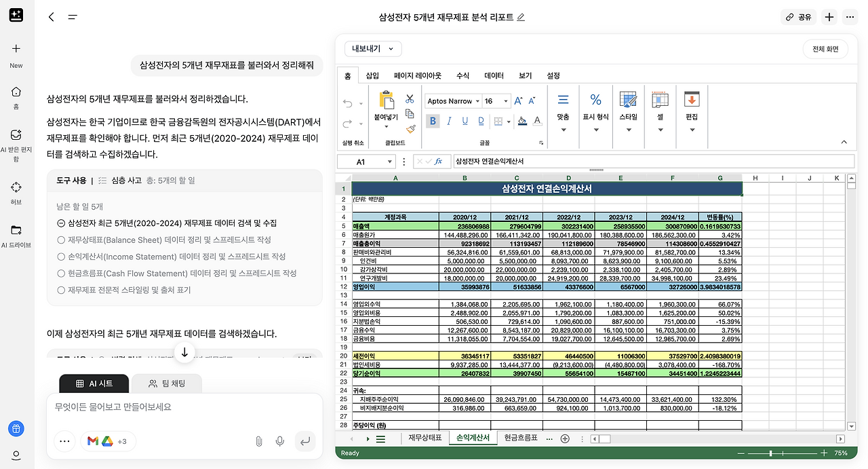
Task: Open the conversation list menu icon
Action: pyautogui.click(x=73, y=17)
